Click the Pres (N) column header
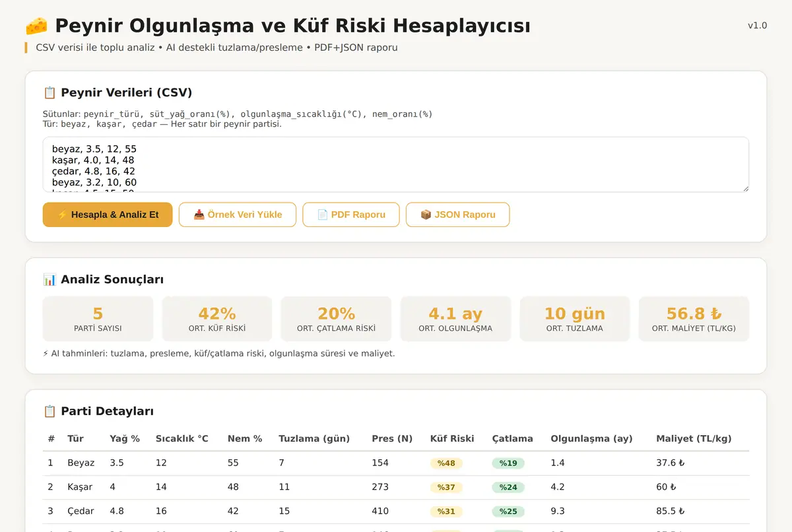 click(x=392, y=439)
